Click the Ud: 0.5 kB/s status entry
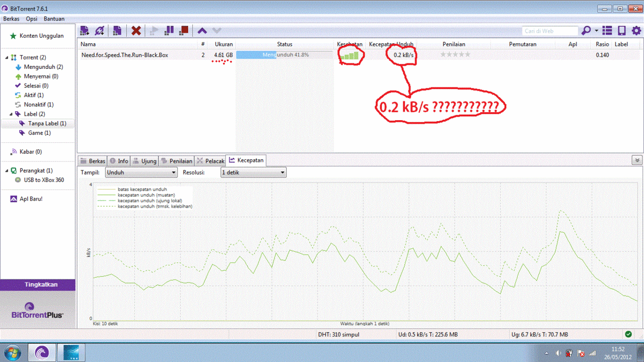The height and width of the screenshot is (362, 644). click(428, 334)
